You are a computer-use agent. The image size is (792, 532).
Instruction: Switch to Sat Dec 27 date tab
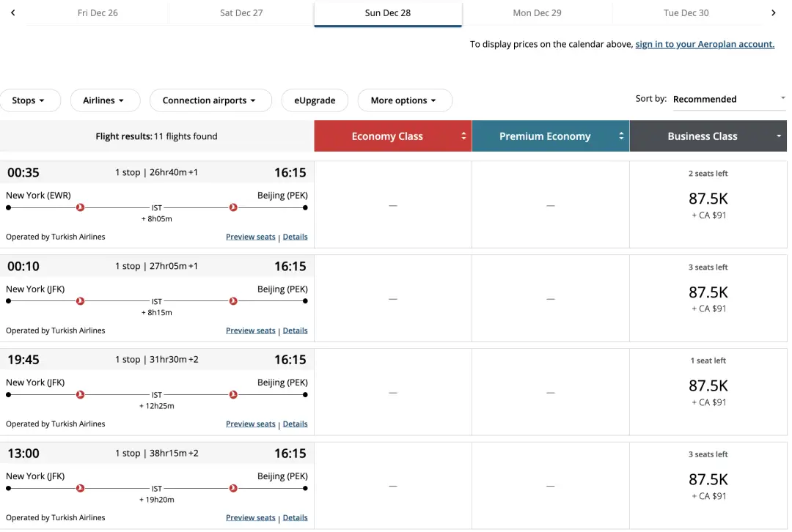point(241,13)
